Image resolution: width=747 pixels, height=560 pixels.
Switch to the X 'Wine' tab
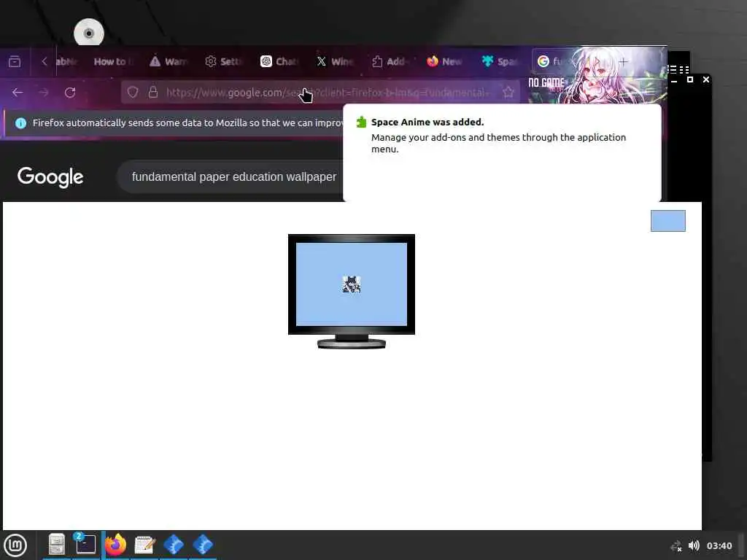(x=335, y=61)
